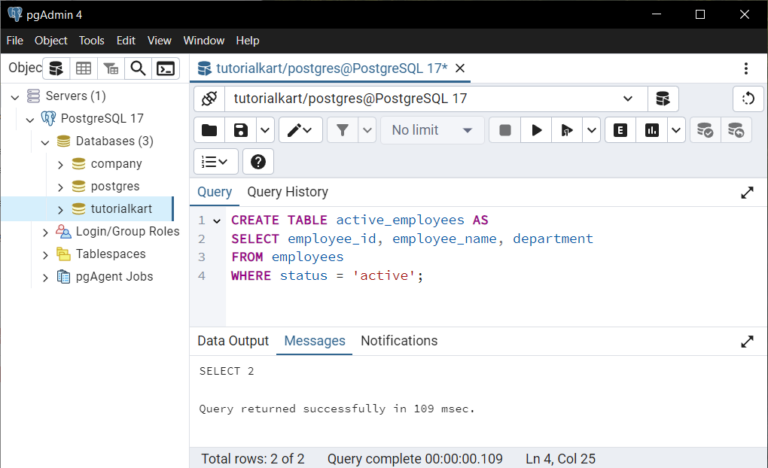Click the Execute script icon
Viewport: 768px width, 468px height.
tap(567, 130)
